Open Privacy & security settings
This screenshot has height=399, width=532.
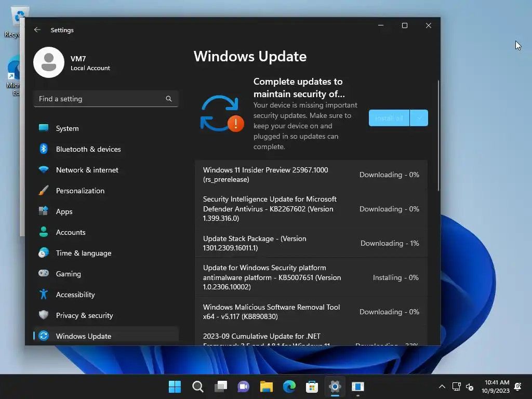(x=106, y=315)
